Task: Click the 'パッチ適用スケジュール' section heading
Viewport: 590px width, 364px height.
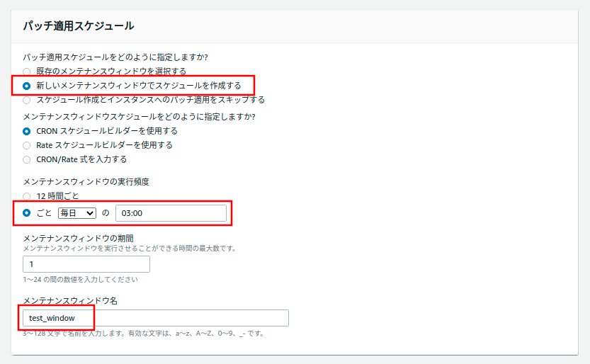Action: (79, 26)
